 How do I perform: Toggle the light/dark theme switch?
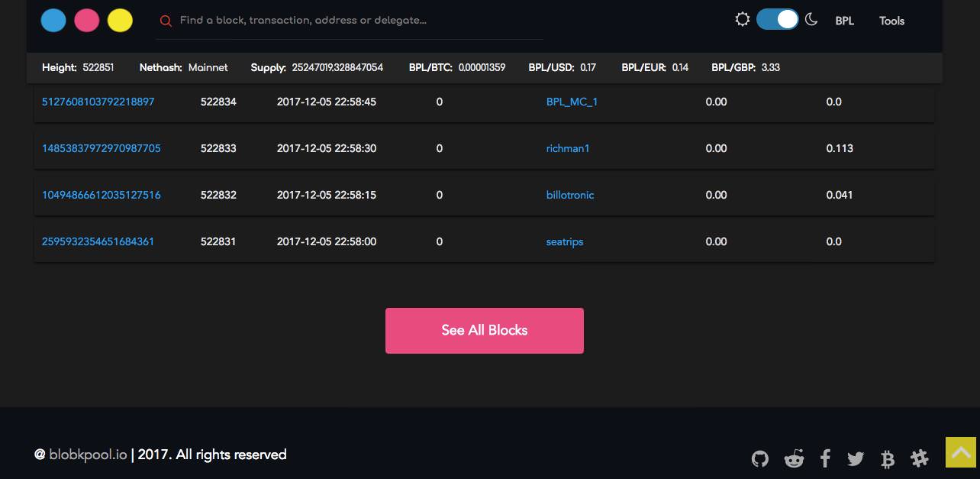coord(777,20)
